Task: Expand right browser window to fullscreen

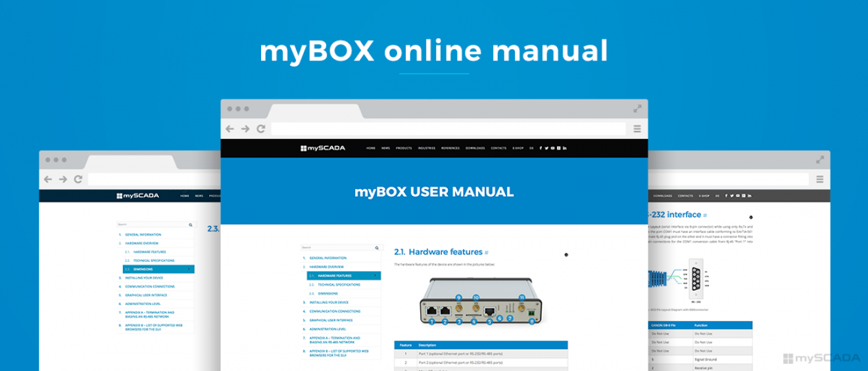Action: click(x=819, y=159)
